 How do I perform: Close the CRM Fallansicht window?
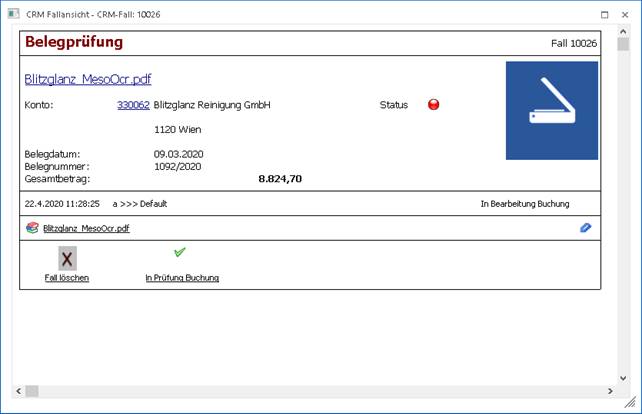[x=625, y=14]
